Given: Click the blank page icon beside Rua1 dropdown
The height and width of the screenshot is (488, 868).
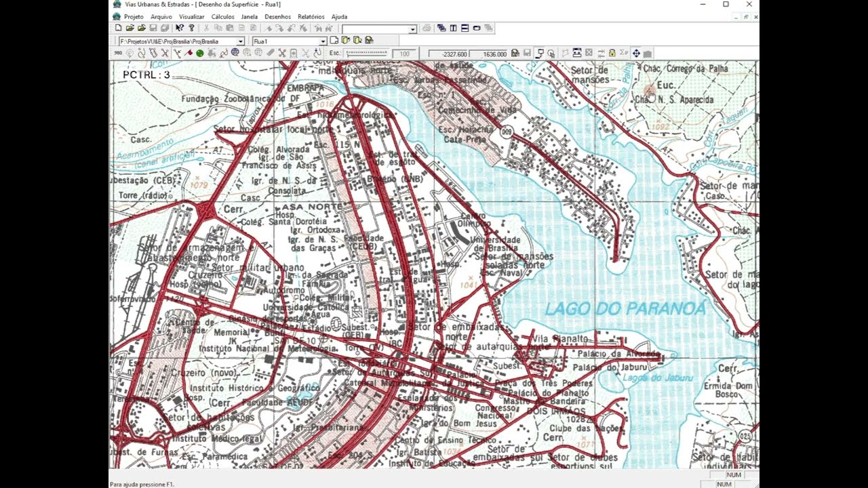Looking at the screenshot, I should [334, 41].
